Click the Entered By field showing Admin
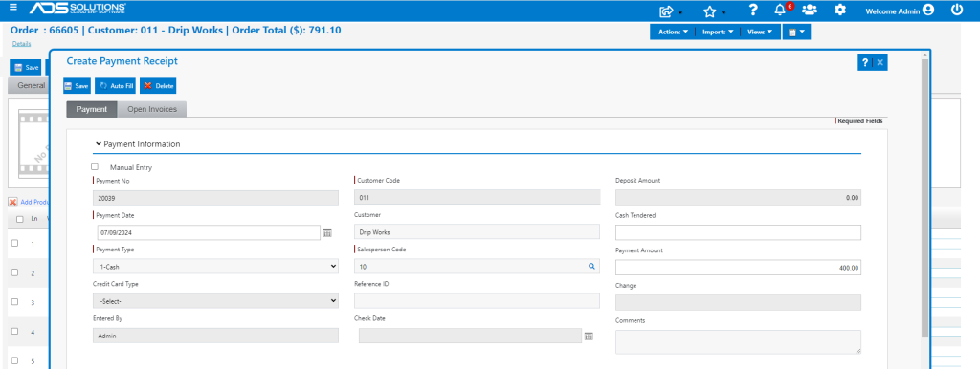980x369 pixels. coord(215,336)
